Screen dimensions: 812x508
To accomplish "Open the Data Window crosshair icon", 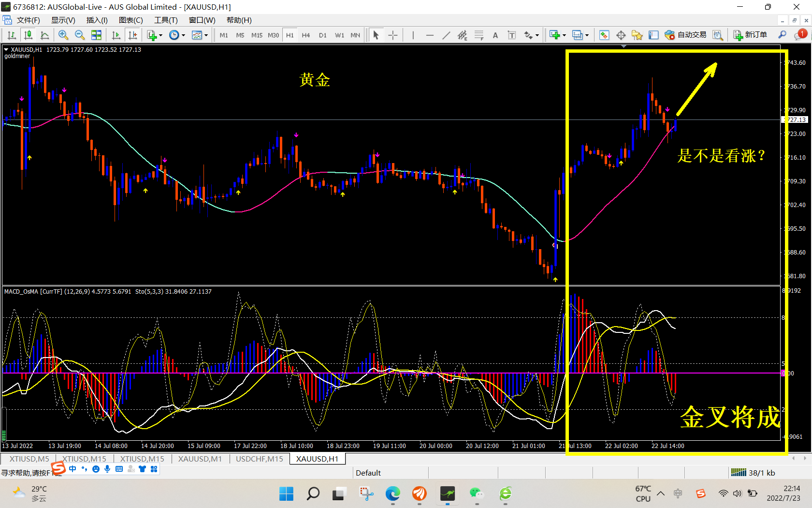I will (621, 35).
